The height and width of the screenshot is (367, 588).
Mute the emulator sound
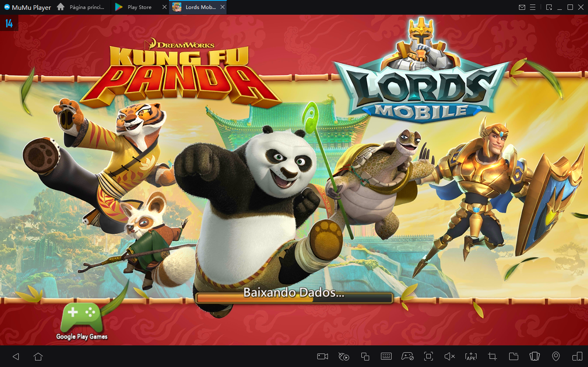coord(450,356)
